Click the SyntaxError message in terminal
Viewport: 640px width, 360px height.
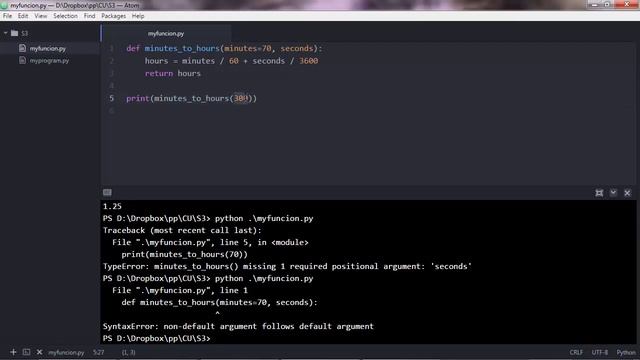pos(238,327)
